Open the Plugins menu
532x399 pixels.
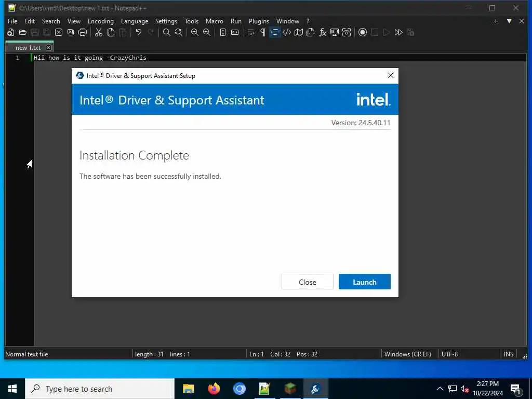tap(259, 21)
